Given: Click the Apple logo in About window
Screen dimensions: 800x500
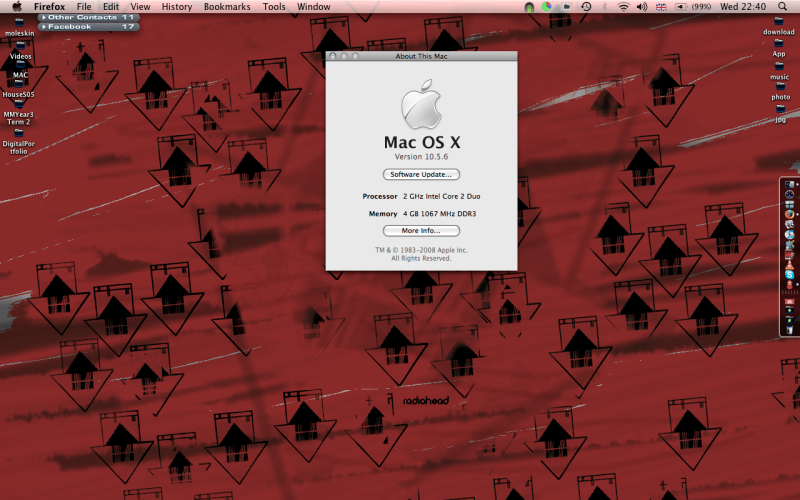Looking at the screenshot, I should [421, 104].
